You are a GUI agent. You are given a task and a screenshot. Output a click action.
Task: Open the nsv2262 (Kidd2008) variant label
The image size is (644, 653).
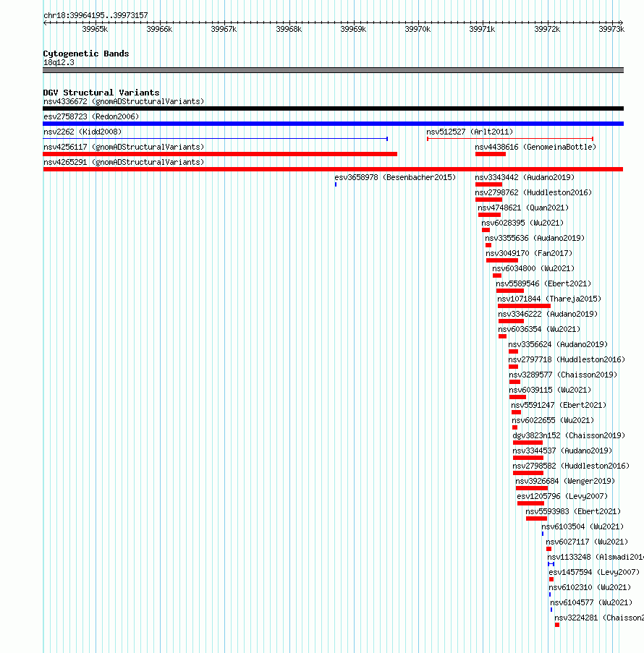(x=82, y=132)
